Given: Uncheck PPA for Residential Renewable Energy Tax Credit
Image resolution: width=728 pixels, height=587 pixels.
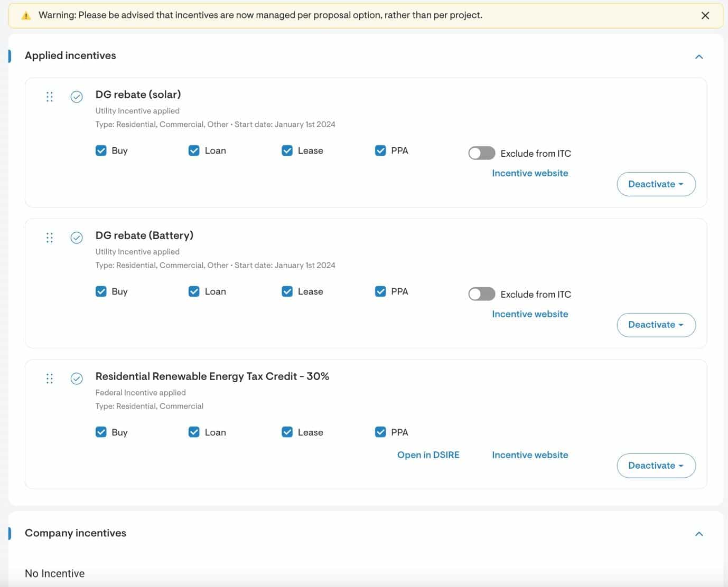Looking at the screenshot, I should (x=380, y=432).
